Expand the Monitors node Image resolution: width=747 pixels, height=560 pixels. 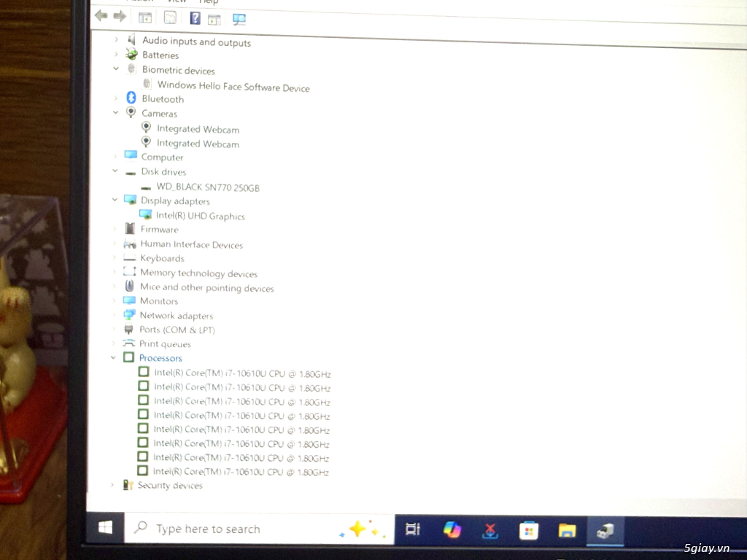point(113,300)
